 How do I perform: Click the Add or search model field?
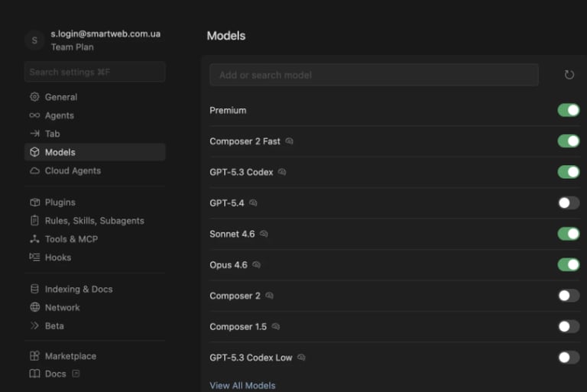[x=374, y=75]
